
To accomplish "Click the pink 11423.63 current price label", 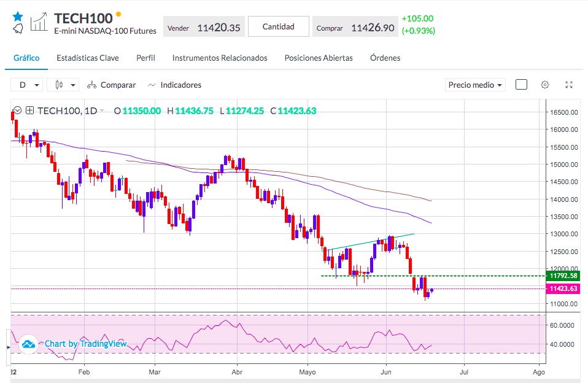I will [563, 288].
